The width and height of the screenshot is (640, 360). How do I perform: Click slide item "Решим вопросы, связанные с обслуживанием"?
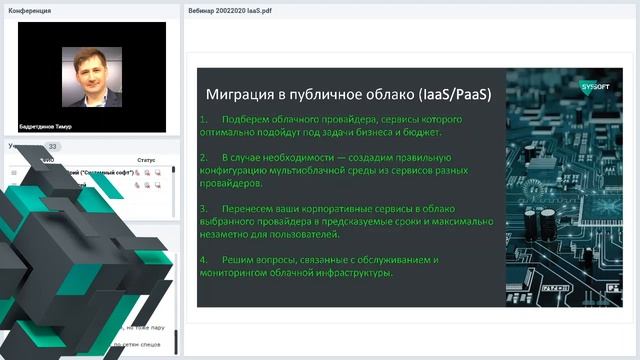(x=319, y=266)
